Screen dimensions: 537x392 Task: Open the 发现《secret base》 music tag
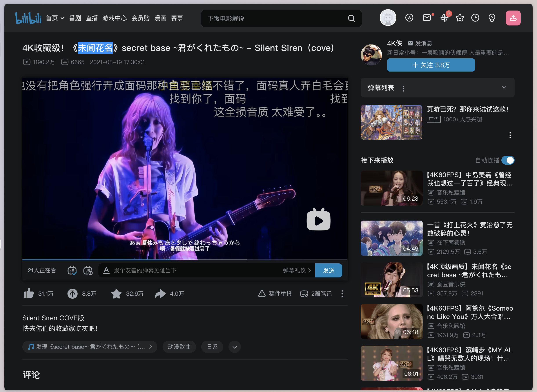coord(90,347)
